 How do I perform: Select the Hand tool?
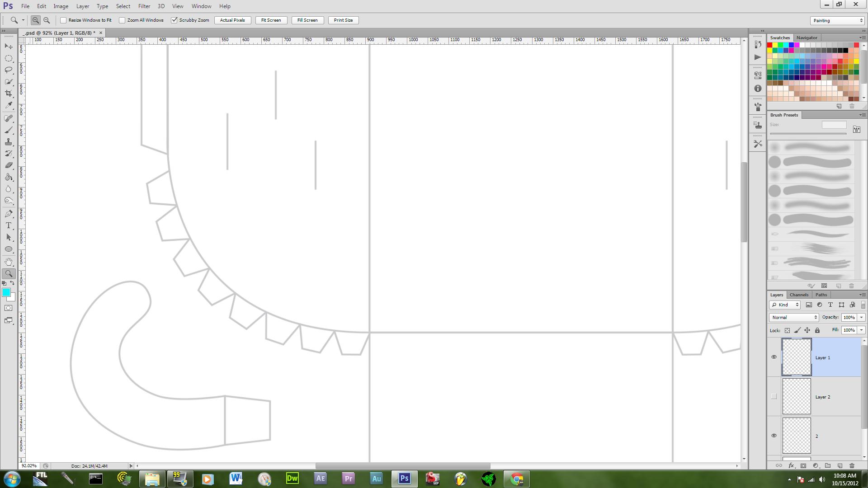(9, 262)
